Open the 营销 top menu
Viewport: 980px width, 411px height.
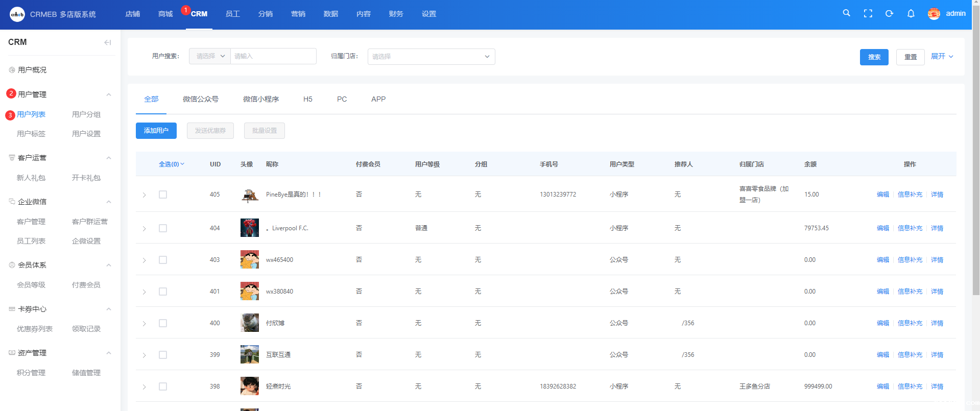pyautogui.click(x=298, y=14)
